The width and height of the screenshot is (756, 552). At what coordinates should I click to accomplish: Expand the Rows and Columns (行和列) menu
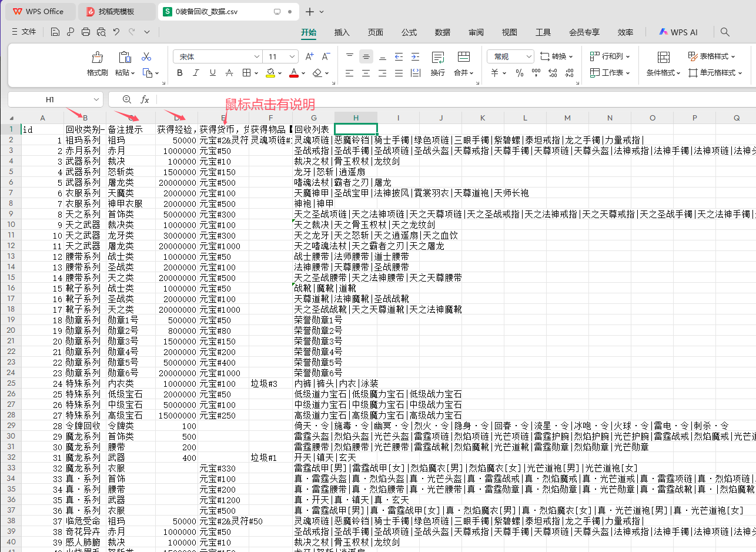click(610, 56)
